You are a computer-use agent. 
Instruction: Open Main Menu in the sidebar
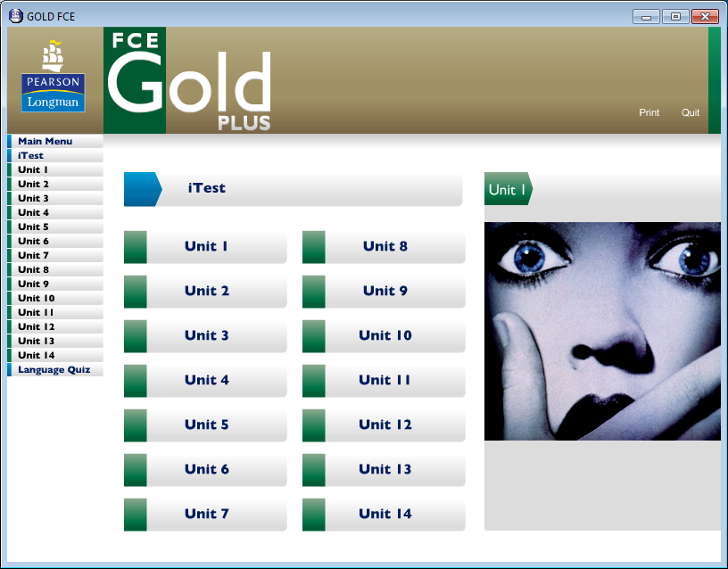tap(45, 141)
